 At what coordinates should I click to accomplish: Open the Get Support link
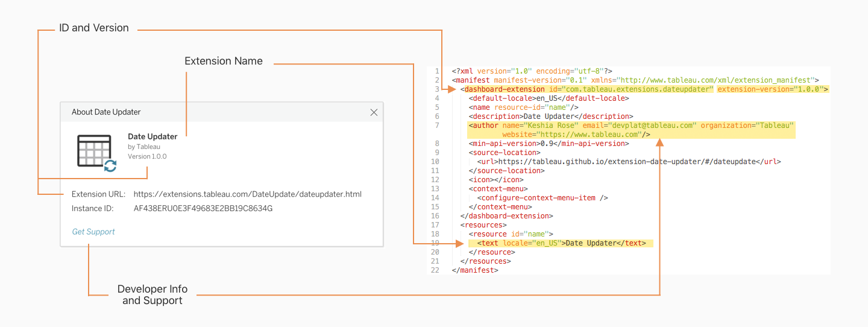tap(93, 232)
